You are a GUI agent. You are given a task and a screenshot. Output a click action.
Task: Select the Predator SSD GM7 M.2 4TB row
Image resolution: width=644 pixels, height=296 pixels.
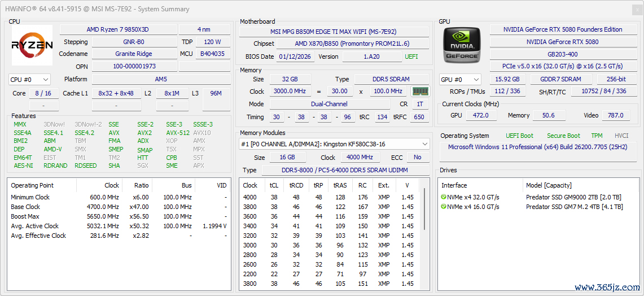[x=538, y=207]
